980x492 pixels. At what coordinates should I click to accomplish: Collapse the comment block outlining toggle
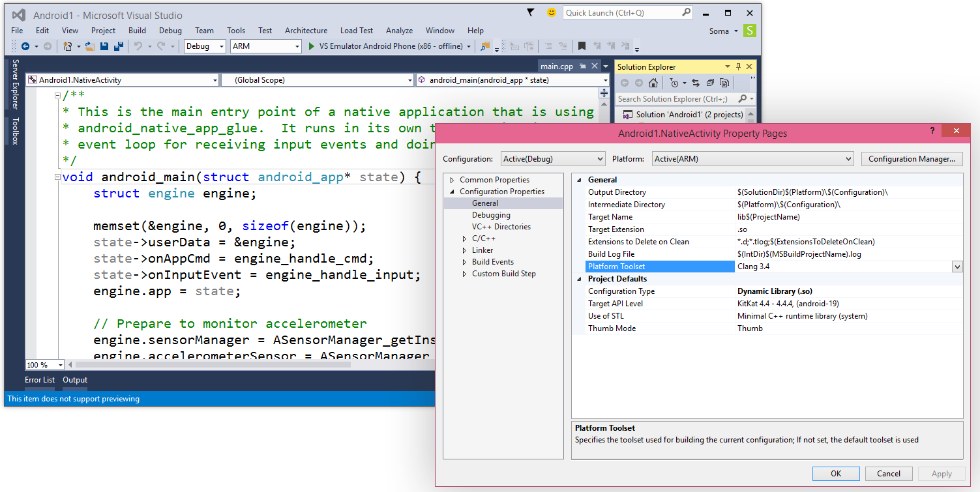pos(58,95)
